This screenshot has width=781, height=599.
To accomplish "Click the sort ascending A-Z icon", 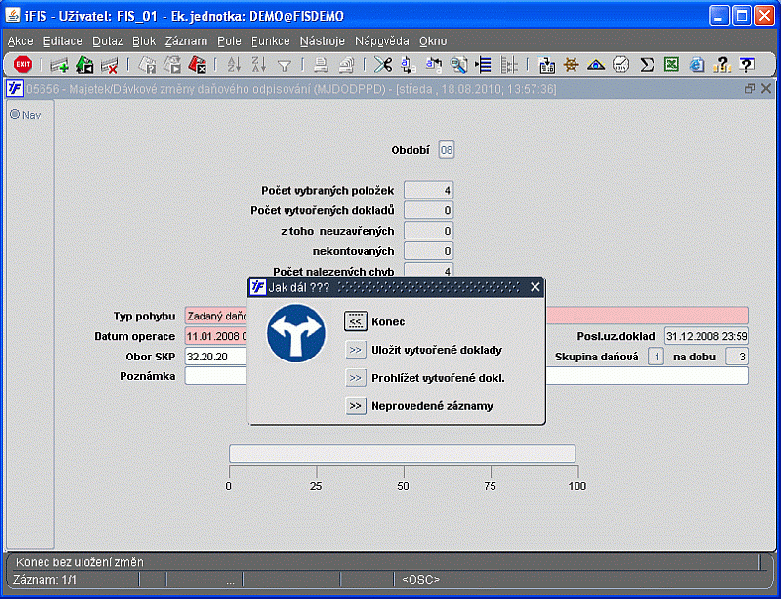I will (234, 65).
